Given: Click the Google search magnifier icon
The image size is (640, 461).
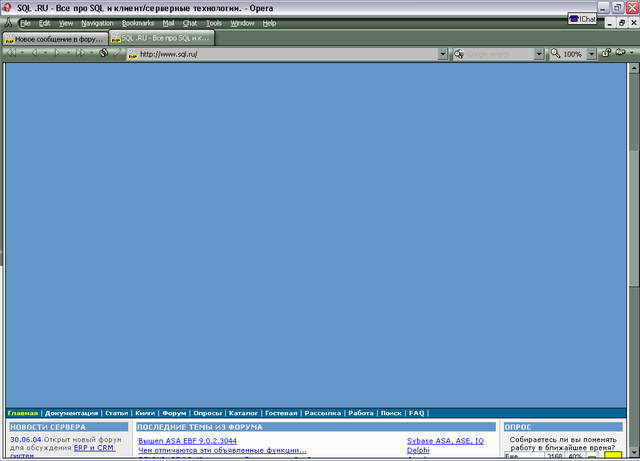Looking at the screenshot, I should pyautogui.click(x=459, y=54).
